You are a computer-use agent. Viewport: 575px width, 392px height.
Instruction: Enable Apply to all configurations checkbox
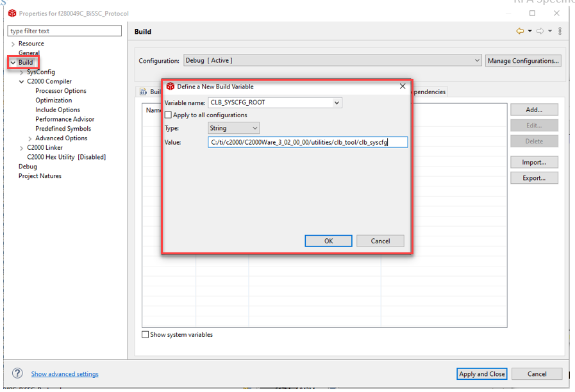(x=168, y=115)
